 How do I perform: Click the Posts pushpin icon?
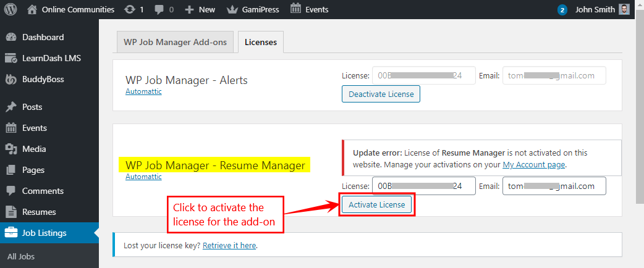(x=11, y=107)
